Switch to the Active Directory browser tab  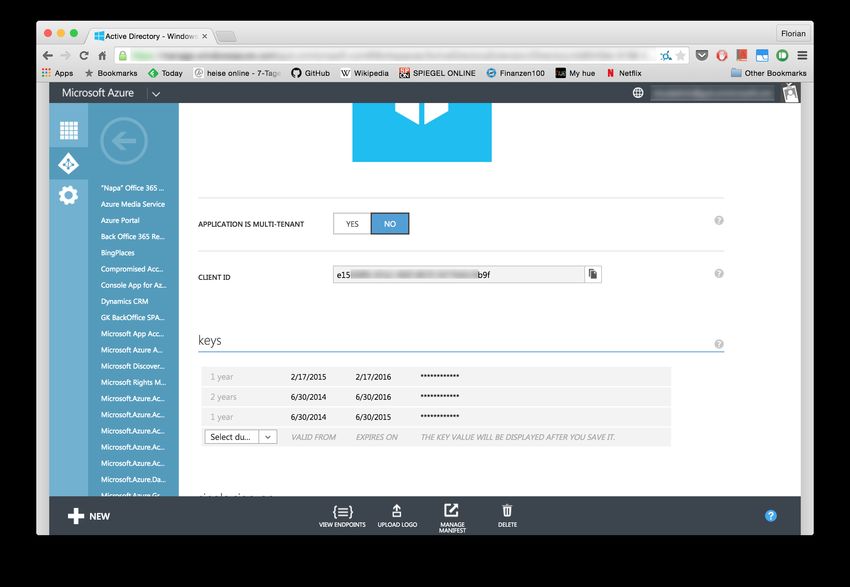(150, 36)
